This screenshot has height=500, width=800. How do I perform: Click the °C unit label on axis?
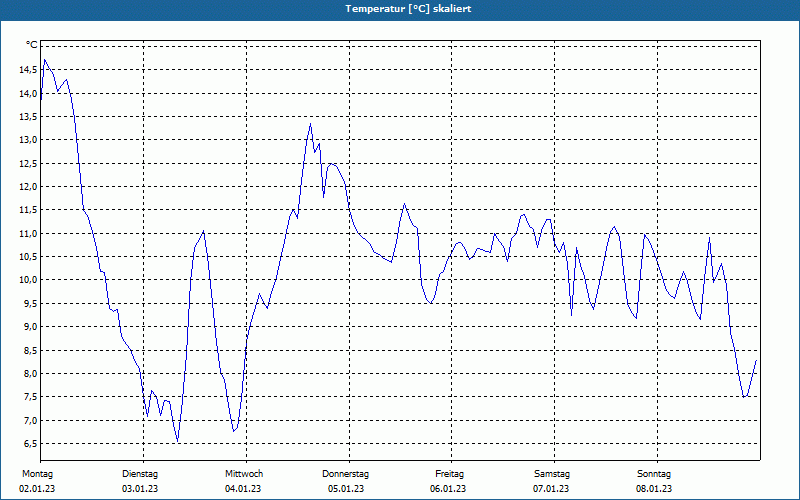[32, 45]
